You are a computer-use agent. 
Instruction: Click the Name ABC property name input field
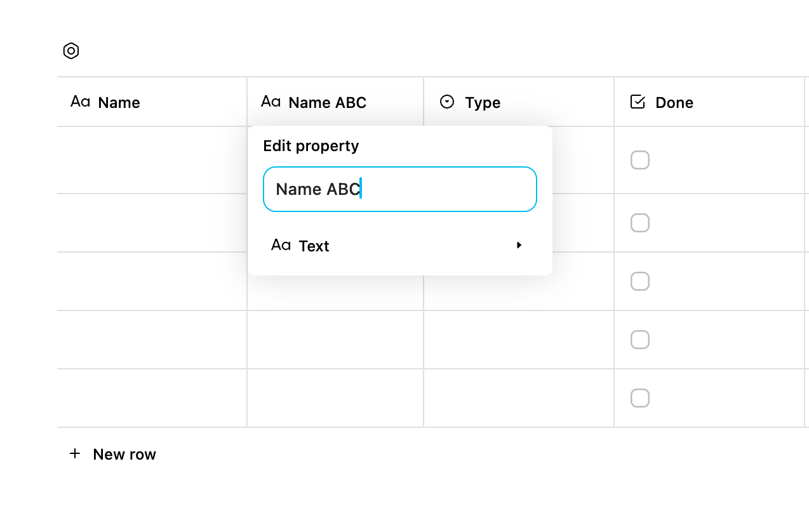[399, 189]
